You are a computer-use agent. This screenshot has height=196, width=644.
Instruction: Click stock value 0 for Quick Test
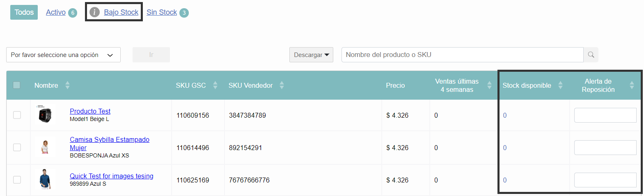point(505,180)
